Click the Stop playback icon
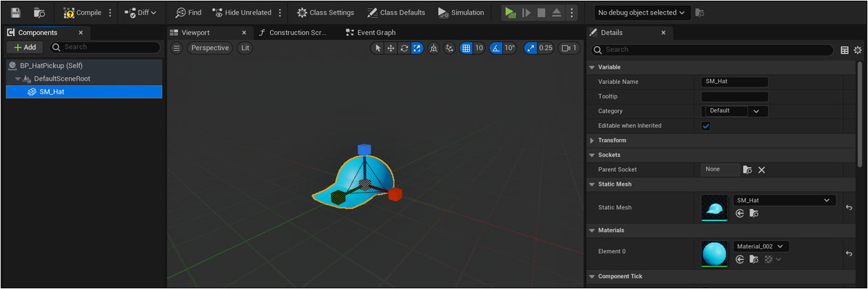Viewport: 868px width, 289px height. 541,12
